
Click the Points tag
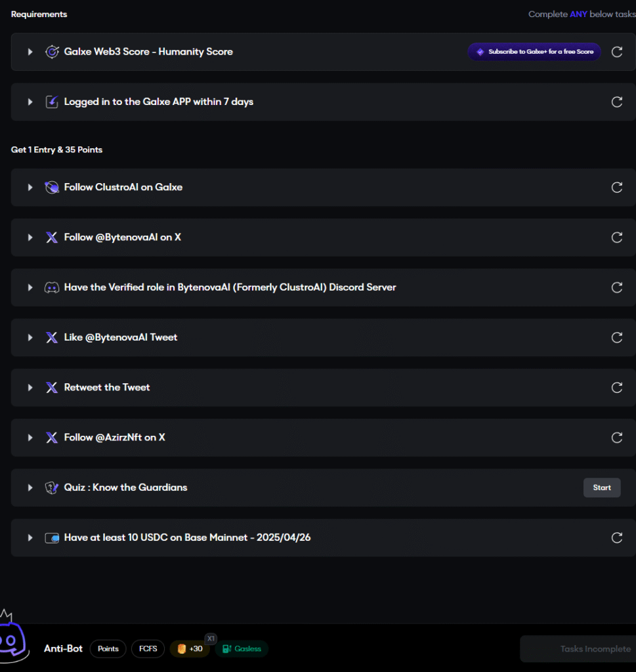[108, 649]
